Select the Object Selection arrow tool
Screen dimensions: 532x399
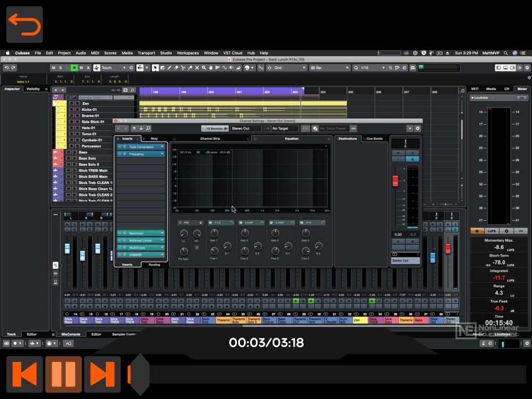click(155, 68)
